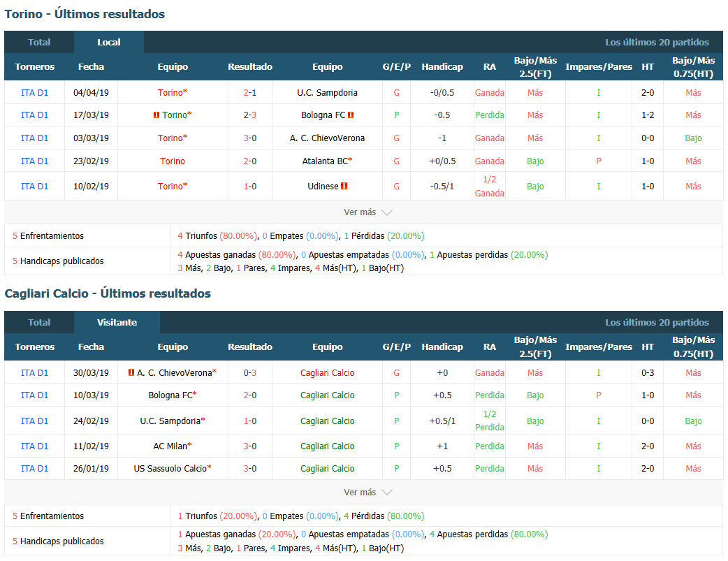Click A. C. ChievoVerona in the 03/03/19 row
The image size is (728, 561).
(x=328, y=138)
